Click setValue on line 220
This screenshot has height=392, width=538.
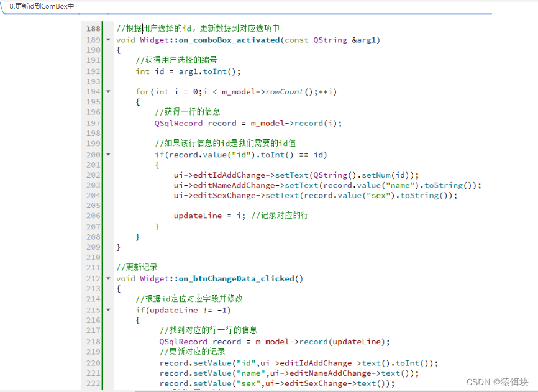pos(212,363)
